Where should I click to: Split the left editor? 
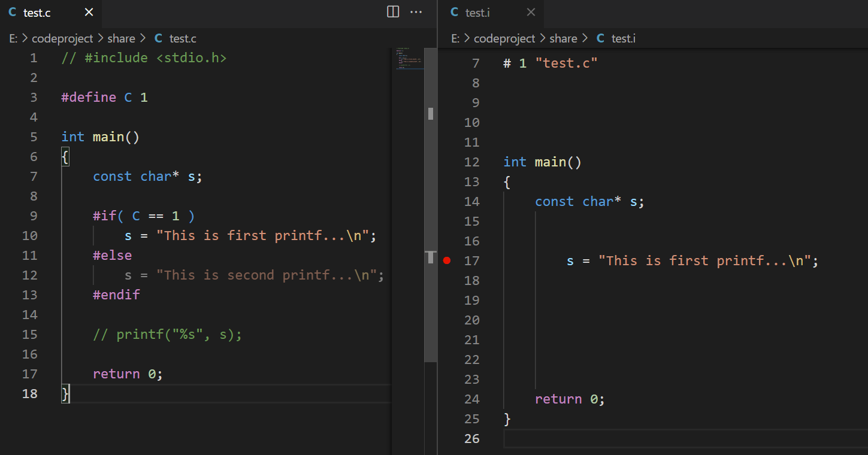click(394, 12)
